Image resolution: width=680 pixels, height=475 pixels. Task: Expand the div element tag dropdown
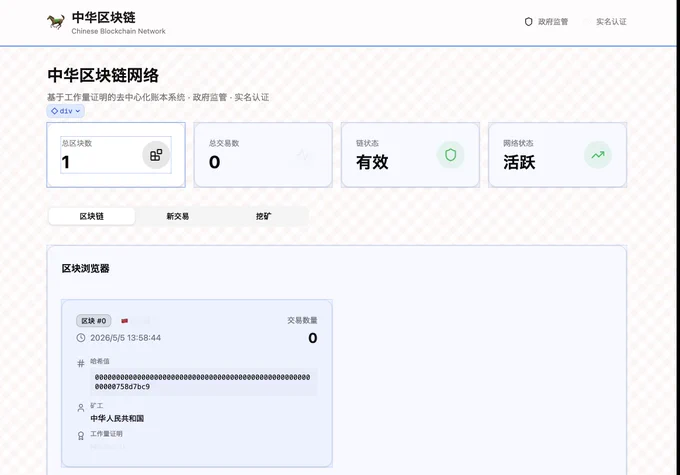pos(65,111)
